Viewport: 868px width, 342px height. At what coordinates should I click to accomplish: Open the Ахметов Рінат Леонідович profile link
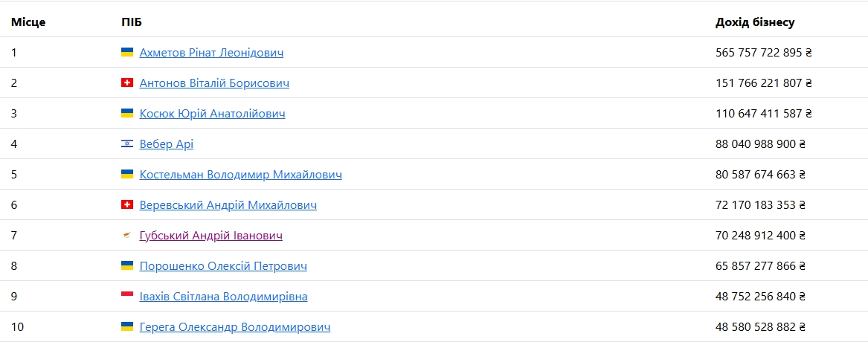[211, 53]
